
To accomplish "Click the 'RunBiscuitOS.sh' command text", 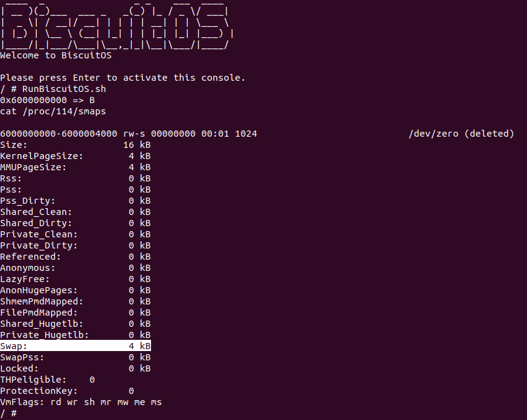I will point(64,89).
